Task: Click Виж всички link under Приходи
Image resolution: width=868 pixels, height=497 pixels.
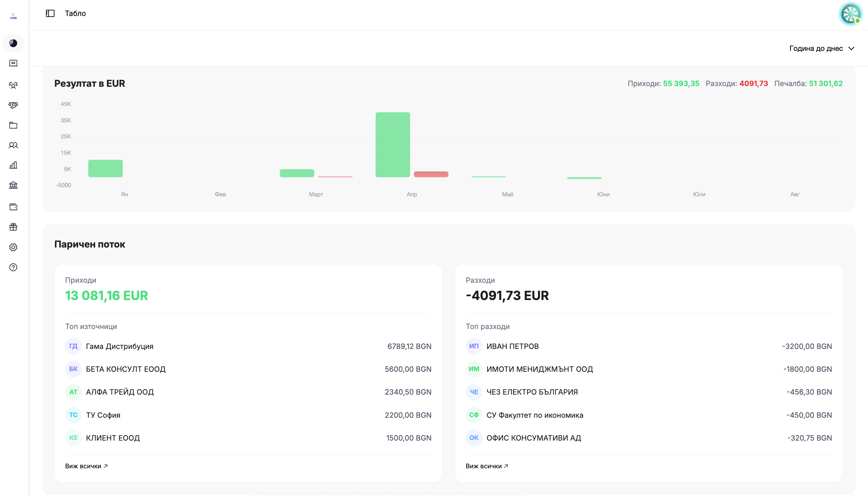Action: (86, 466)
